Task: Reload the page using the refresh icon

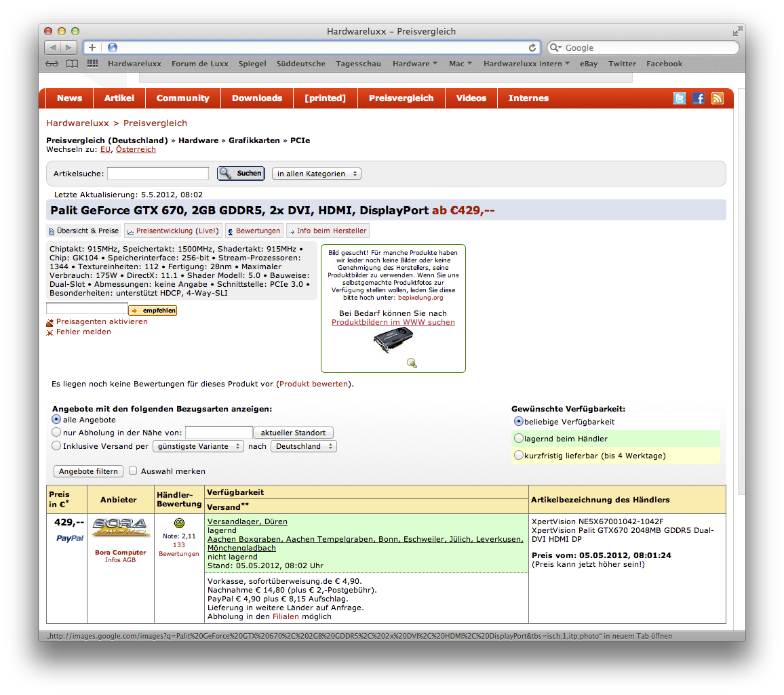Action: [x=532, y=47]
